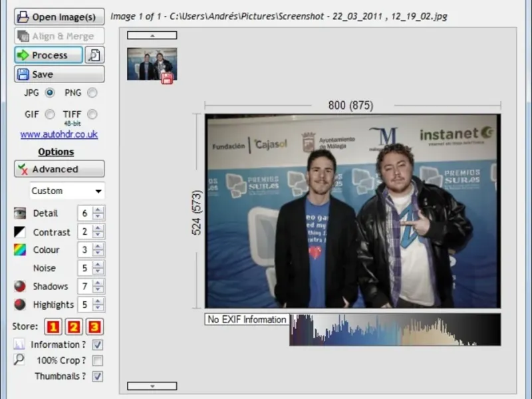Click the Detail eye icon
532x399 pixels.
point(20,213)
